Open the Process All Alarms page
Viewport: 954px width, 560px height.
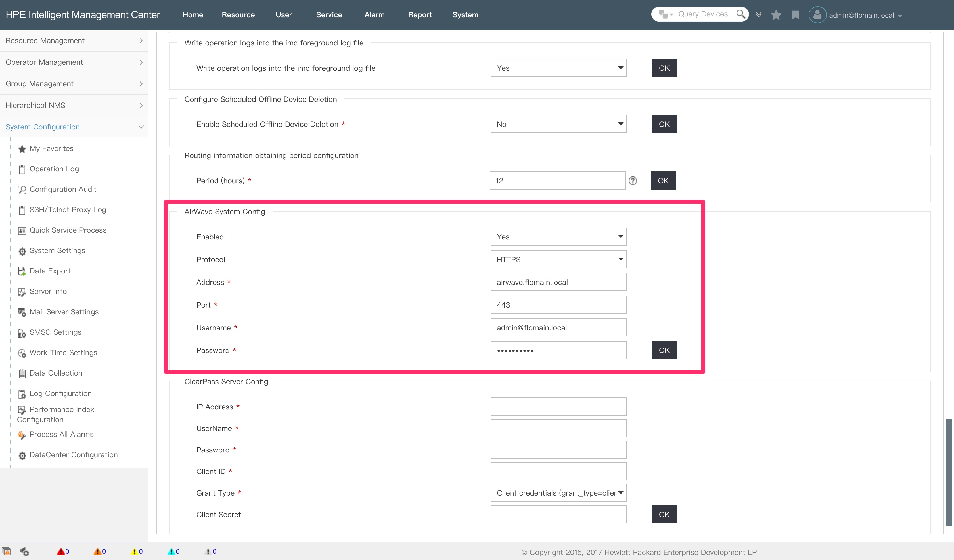coord(61,434)
